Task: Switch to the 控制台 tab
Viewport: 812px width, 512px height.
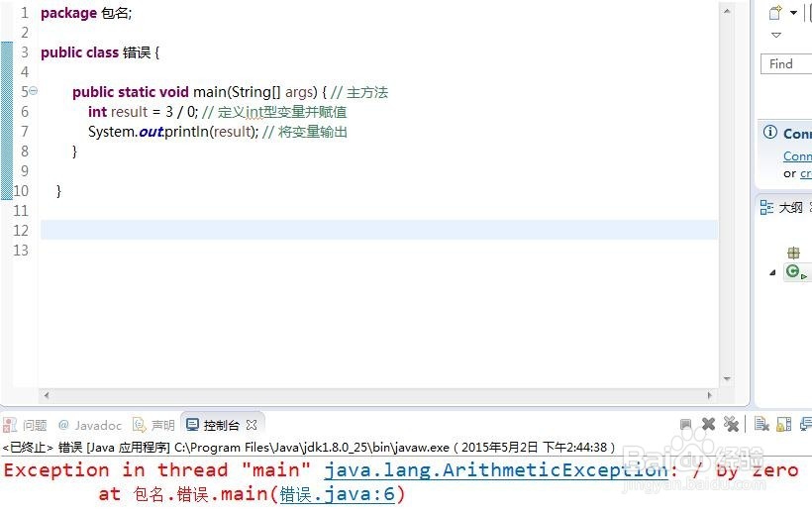Action: (221, 426)
